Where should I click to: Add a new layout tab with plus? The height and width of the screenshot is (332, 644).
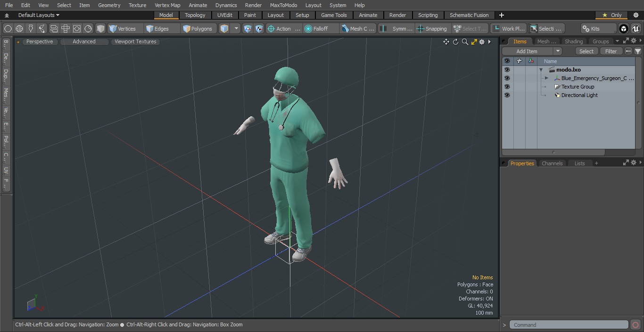click(501, 15)
